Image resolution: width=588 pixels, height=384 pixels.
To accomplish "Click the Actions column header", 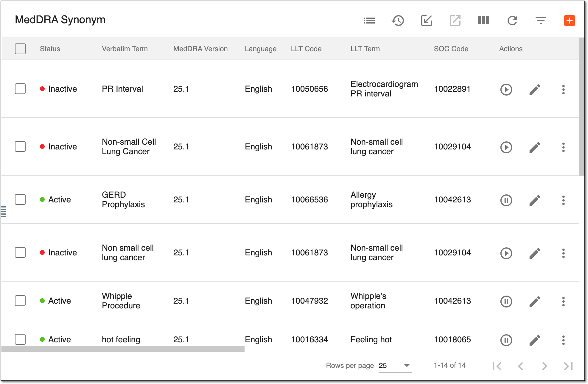I will (x=511, y=49).
